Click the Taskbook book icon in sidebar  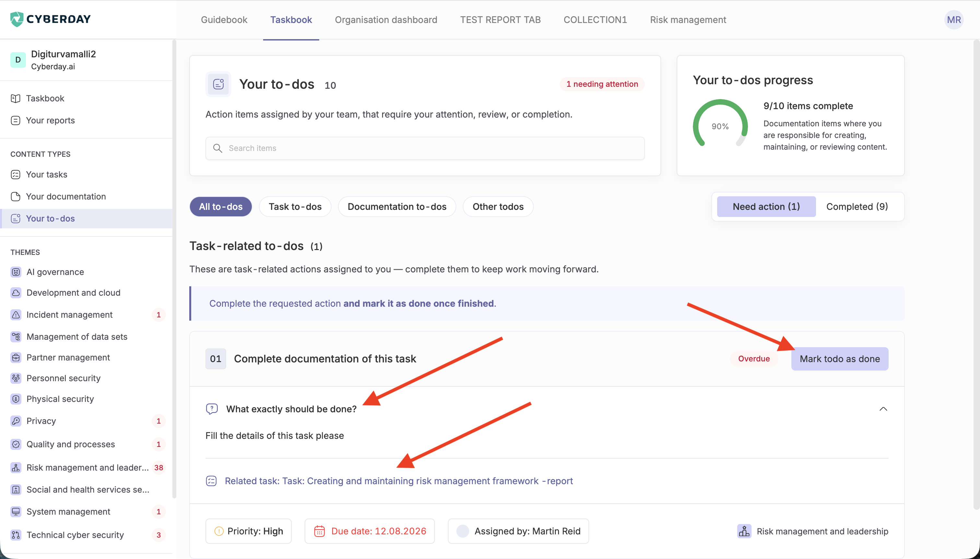coord(15,99)
